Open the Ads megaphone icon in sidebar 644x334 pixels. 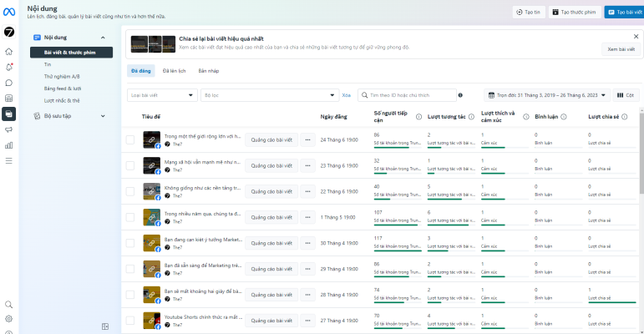8,129
